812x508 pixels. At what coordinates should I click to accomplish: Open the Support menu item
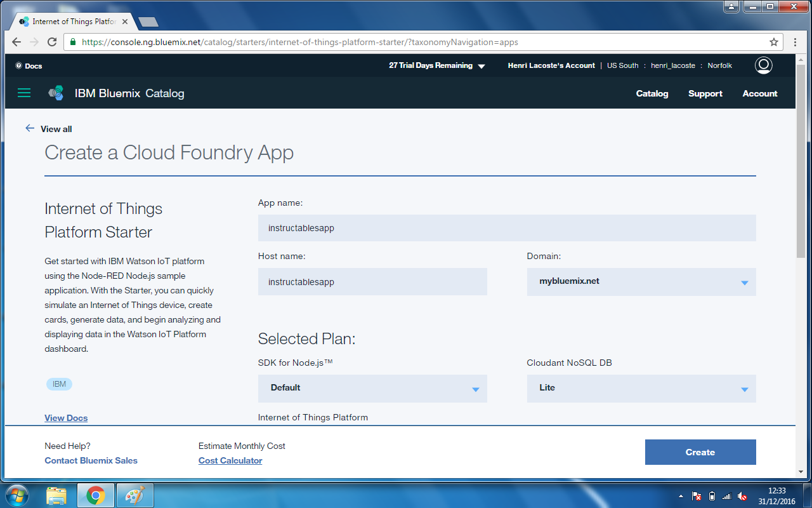coord(705,93)
